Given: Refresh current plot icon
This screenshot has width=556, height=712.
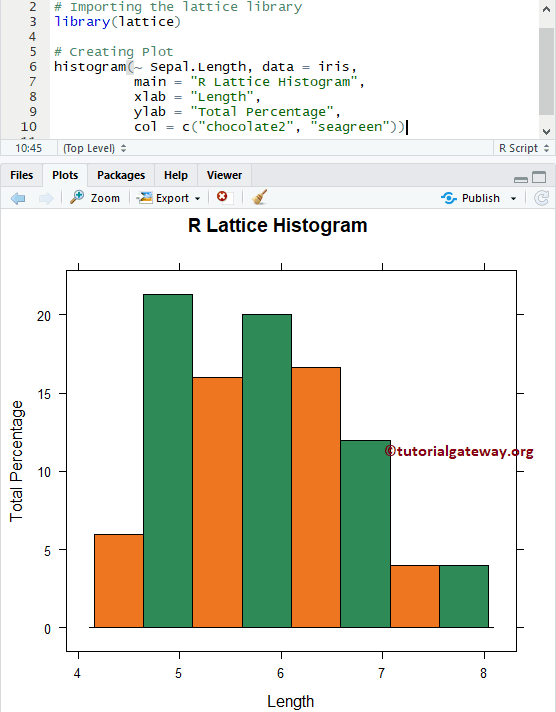Looking at the screenshot, I should pyautogui.click(x=541, y=198).
